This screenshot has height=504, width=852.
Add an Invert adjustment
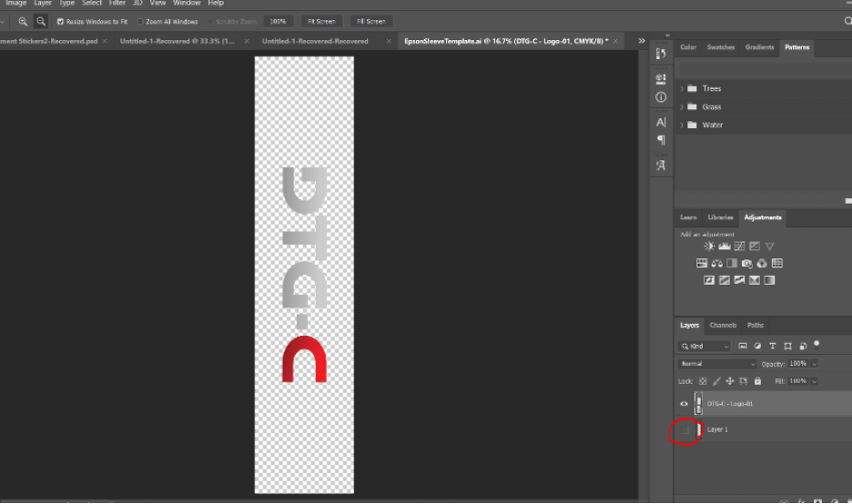(x=709, y=280)
